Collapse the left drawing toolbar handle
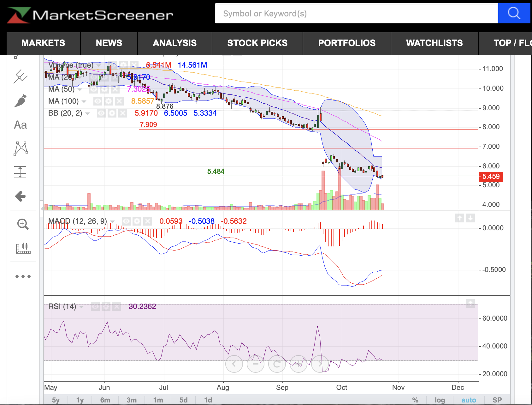 pyautogui.click(x=41, y=209)
